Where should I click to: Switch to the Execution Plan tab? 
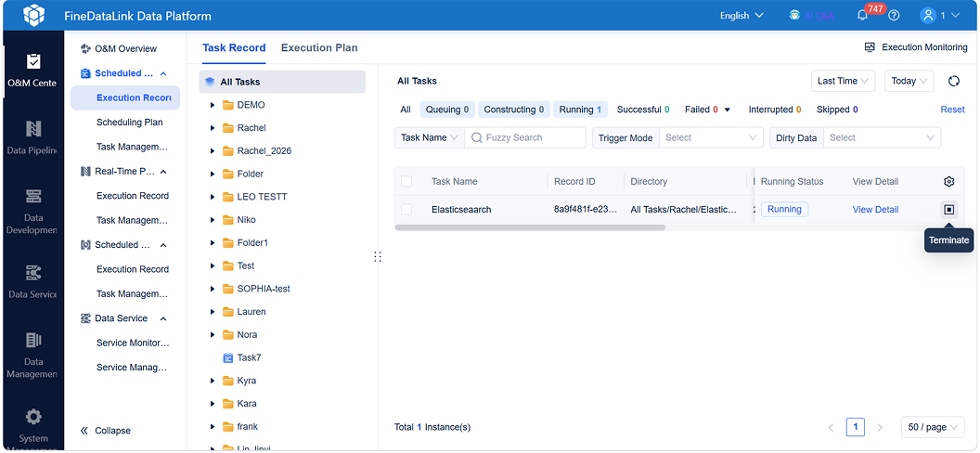[319, 48]
